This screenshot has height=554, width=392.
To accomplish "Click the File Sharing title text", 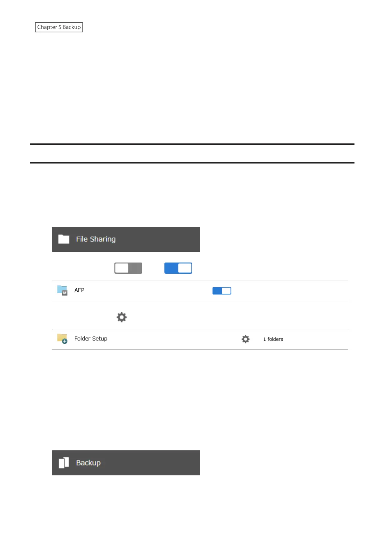I will point(96,239).
